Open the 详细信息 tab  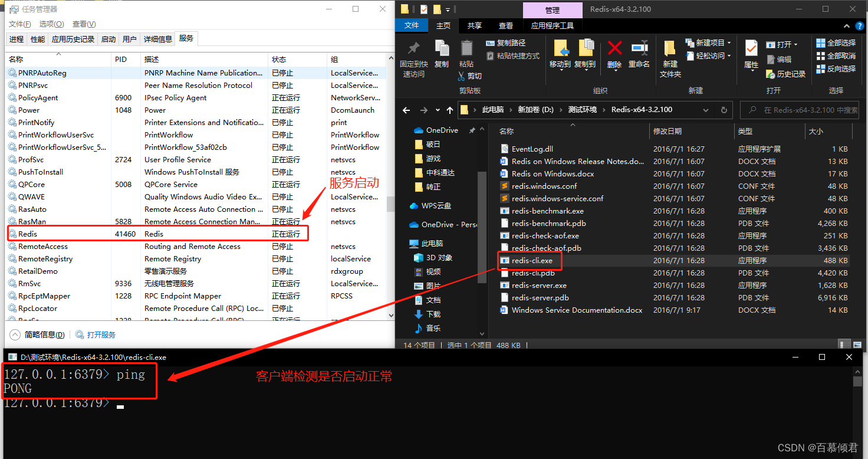pos(158,39)
